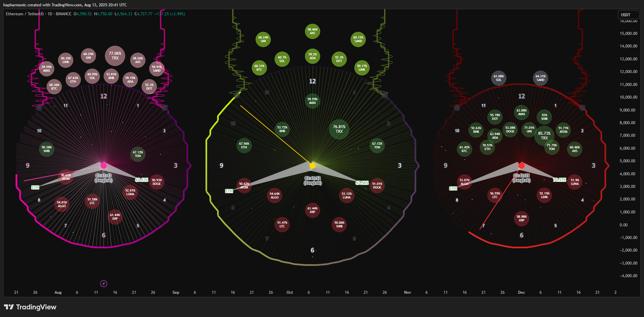Click the 67.56% ETH bubble
The height and width of the screenshot is (317, 644).
click(244, 145)
